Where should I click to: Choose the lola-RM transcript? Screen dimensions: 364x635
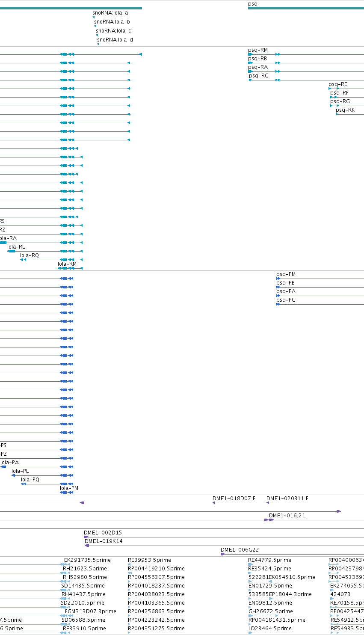(67, 264)
